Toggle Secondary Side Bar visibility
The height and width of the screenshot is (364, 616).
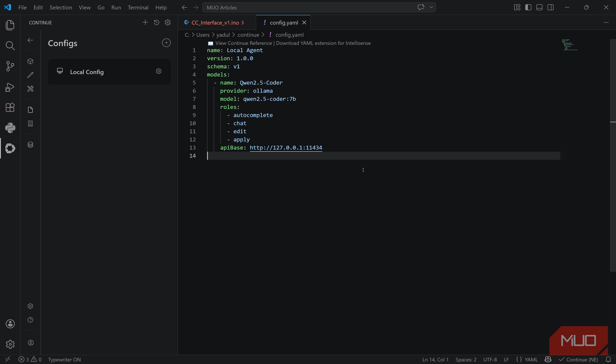click(x=551, y=7)
